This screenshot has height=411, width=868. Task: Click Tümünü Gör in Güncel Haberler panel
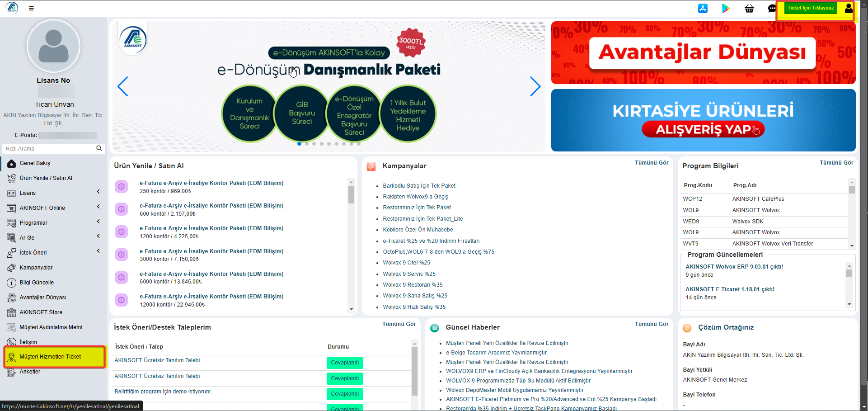point(652,324)
